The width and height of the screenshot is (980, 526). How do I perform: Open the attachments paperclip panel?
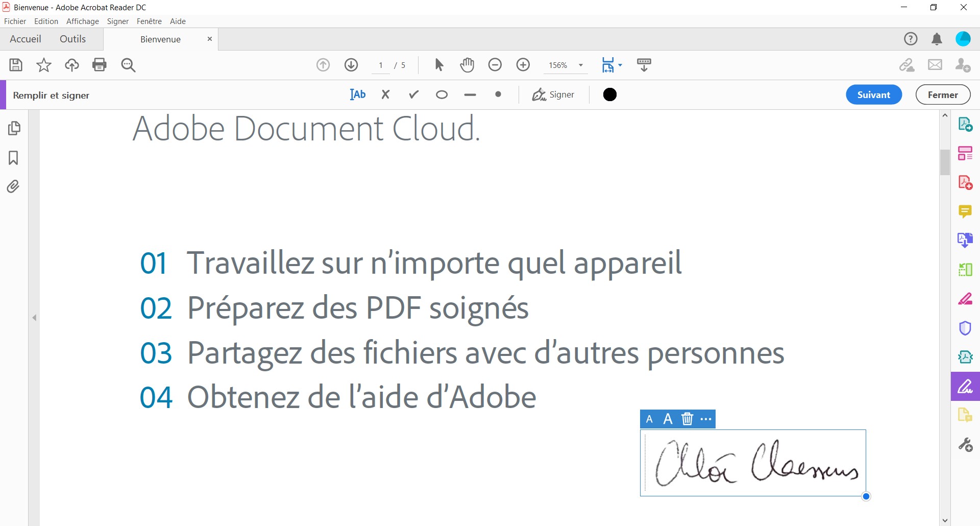(x=14, y=186)
